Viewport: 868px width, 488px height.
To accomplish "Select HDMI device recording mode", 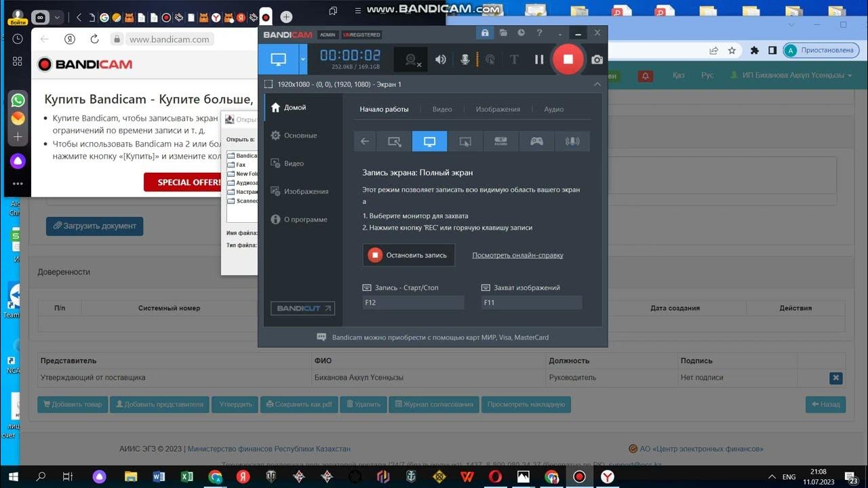I will coord(500,142).
